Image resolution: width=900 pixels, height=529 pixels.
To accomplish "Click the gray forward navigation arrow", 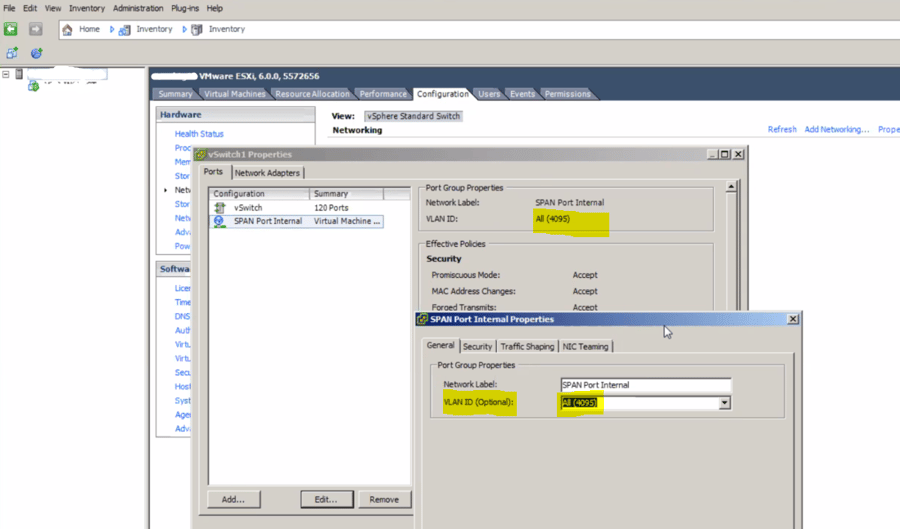I will (36, 29).
